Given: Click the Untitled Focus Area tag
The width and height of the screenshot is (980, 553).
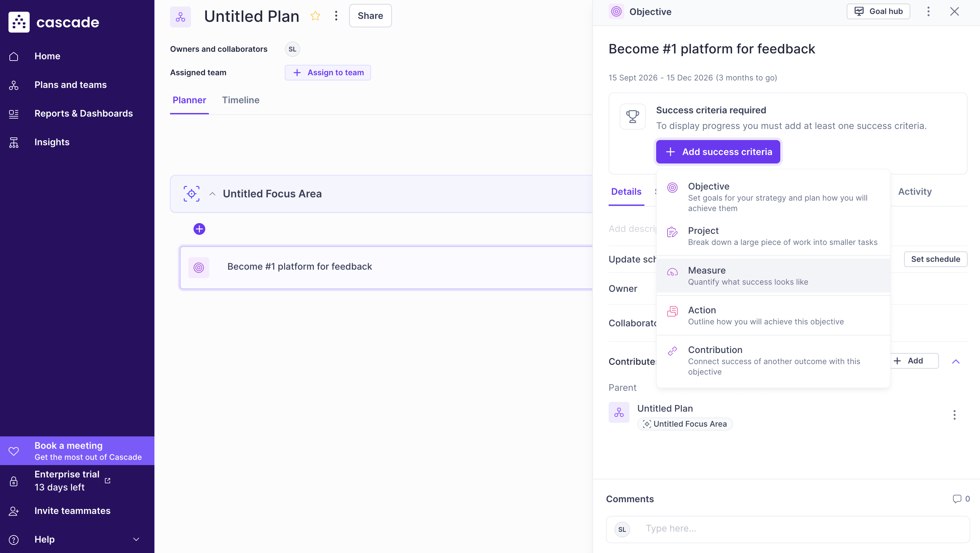Looking at the screenshot, I should [685, 424].
